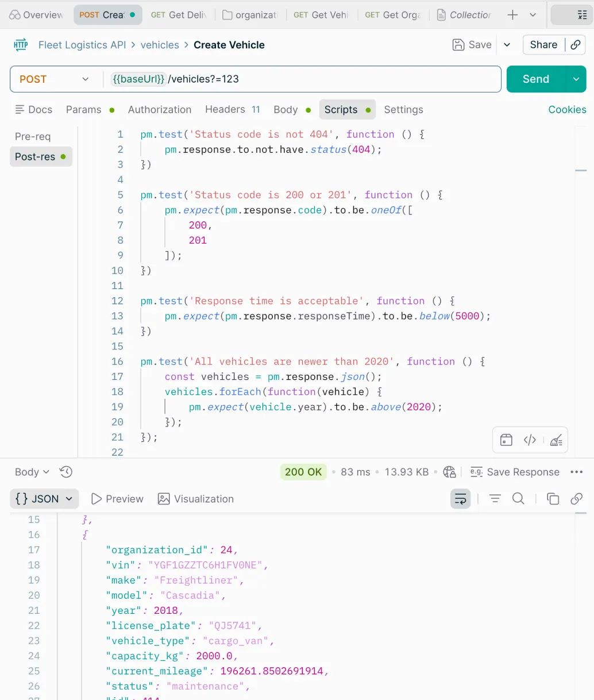Screen dimensions: 594x700
Task: Click the 'Response time is acceptable' test string
Action: [x=276, y=301]
